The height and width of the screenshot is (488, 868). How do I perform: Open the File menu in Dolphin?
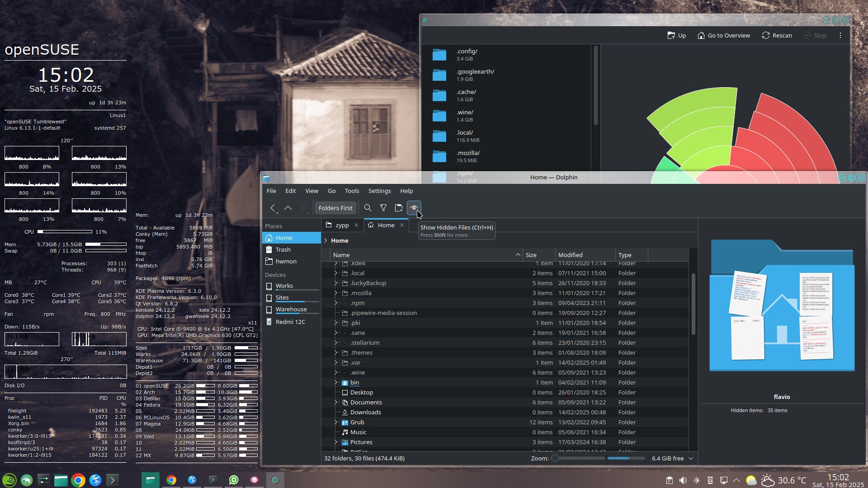271,191
